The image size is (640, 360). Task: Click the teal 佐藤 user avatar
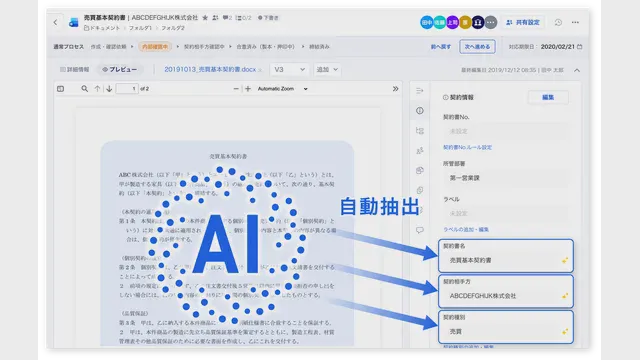pos(439,22)
